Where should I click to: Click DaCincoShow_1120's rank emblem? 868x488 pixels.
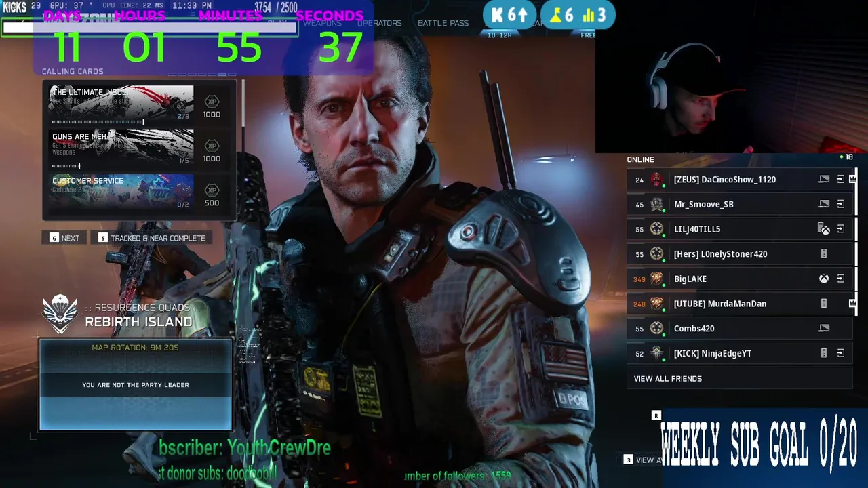[656, 180]
